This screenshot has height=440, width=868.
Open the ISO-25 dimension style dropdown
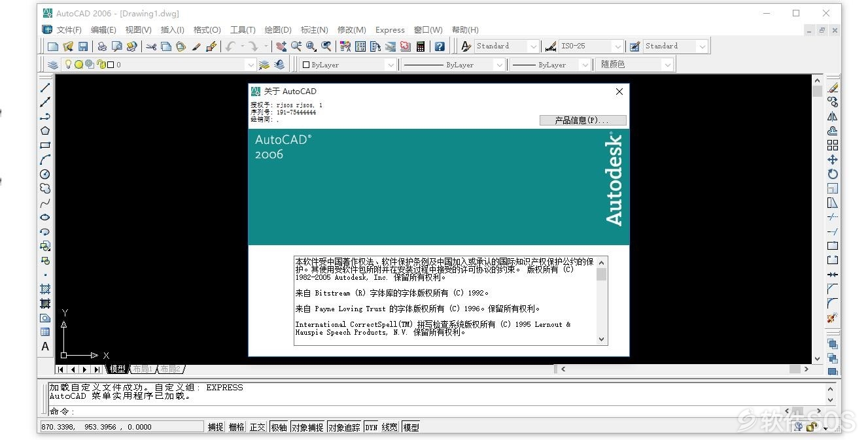coord(617,46)
